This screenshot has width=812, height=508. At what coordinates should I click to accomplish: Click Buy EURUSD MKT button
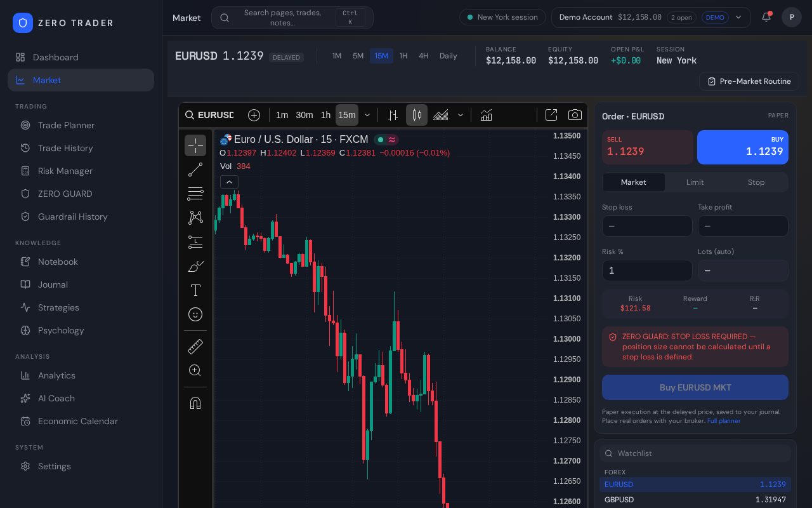point(695,387)
